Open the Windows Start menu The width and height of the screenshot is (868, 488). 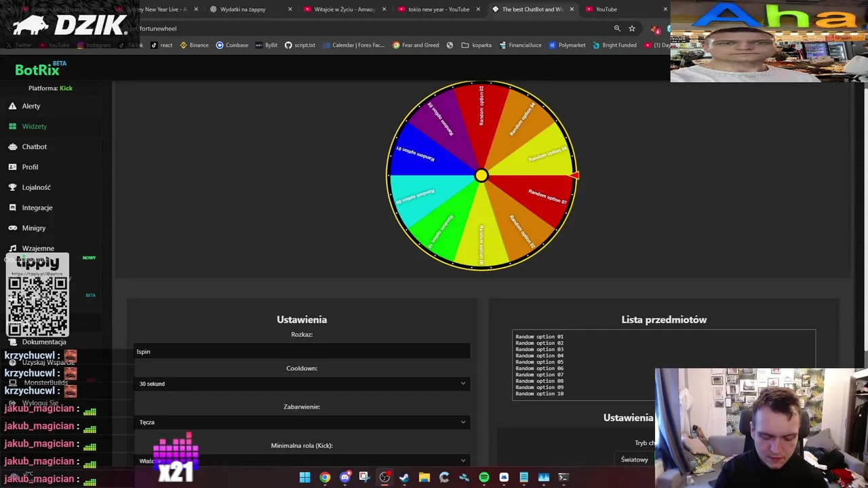pyautogui.click(x=304, y=477)
